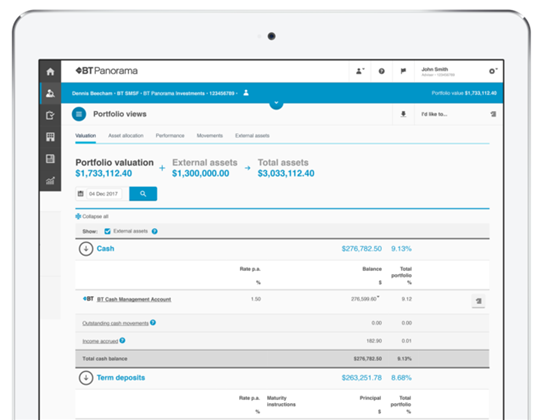Click the Portfolio views round menu icon

point(79,114)
